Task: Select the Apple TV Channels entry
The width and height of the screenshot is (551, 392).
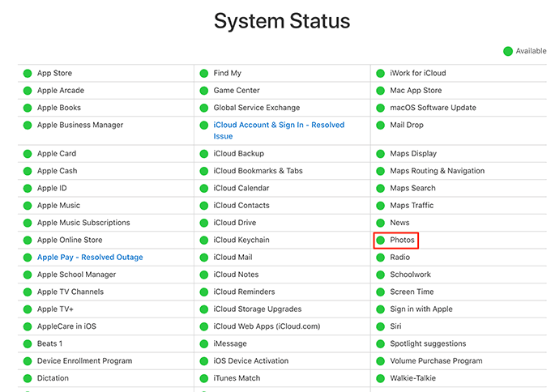Action: coord(70,292)
